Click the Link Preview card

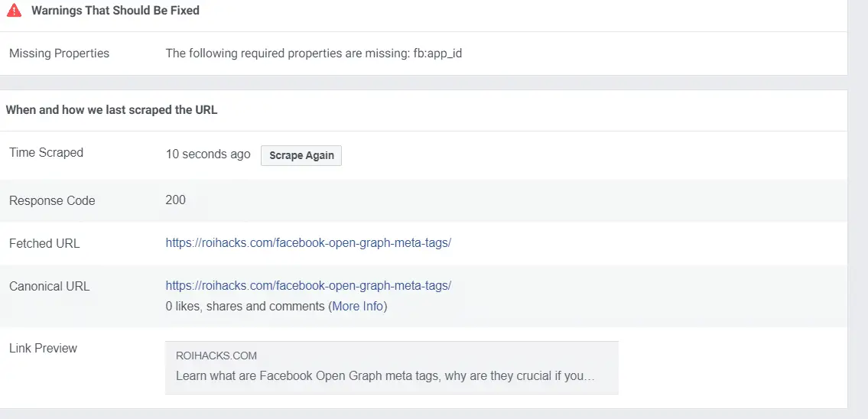pos(392,368)
